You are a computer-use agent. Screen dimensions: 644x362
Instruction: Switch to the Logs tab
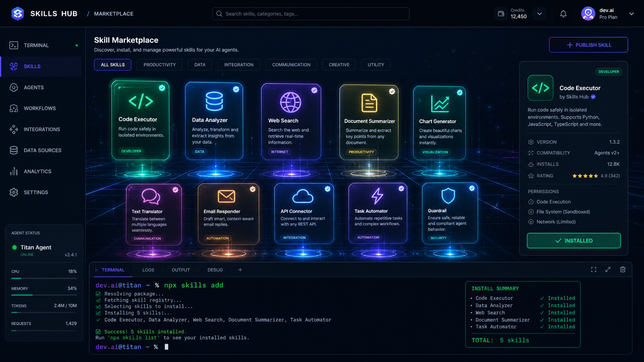click(148, 270)
